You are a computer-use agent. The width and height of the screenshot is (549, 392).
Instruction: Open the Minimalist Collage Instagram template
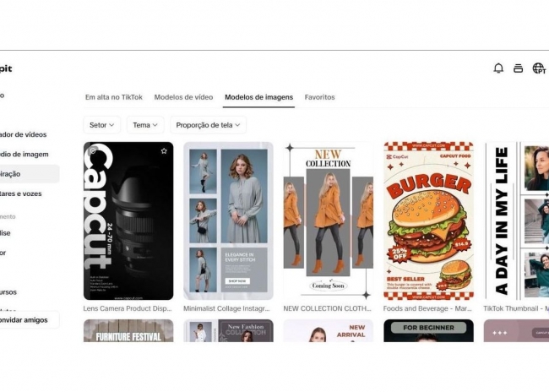228,220
